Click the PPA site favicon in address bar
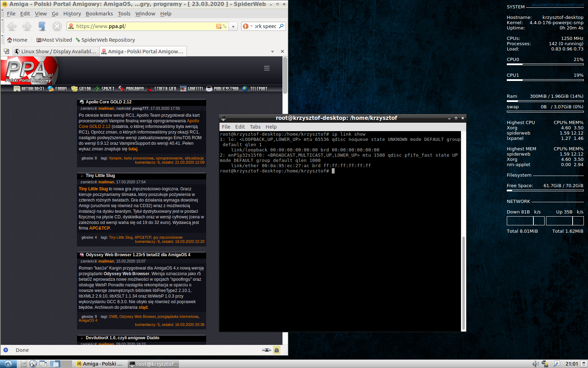This screenshot has width=588, height=368. [71, 26]
